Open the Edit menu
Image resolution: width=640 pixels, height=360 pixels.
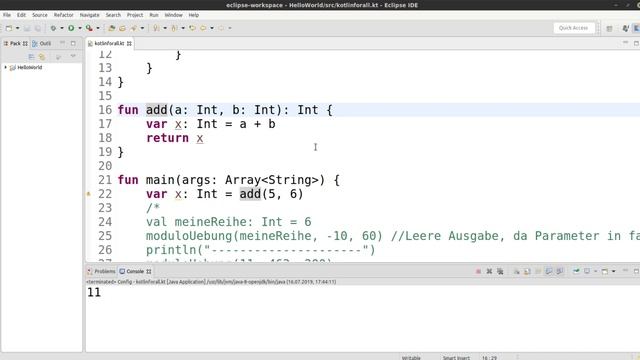21,15
